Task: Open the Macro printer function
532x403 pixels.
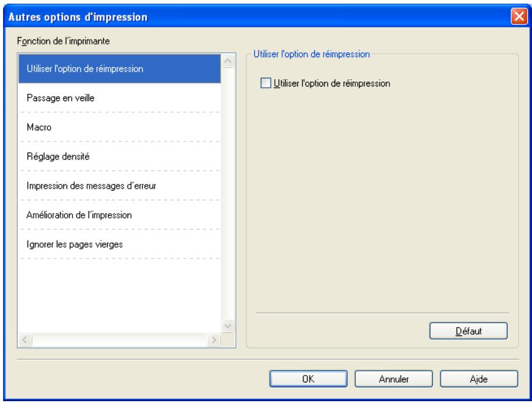Action: (119, 127)
